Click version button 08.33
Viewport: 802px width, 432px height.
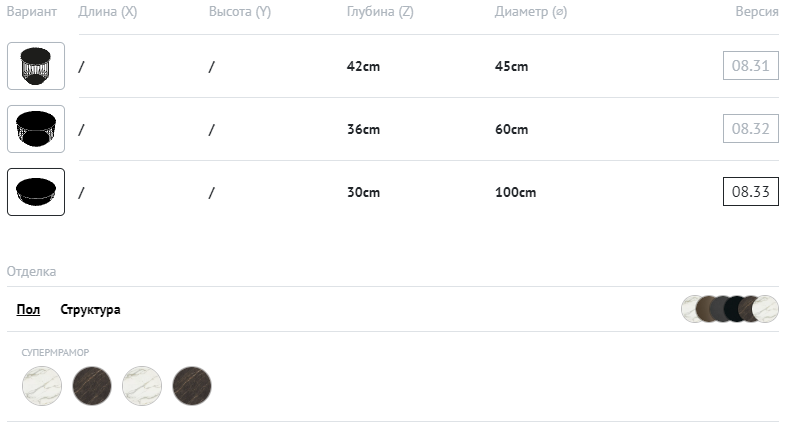pyautogui.click(x=750, y=192)
